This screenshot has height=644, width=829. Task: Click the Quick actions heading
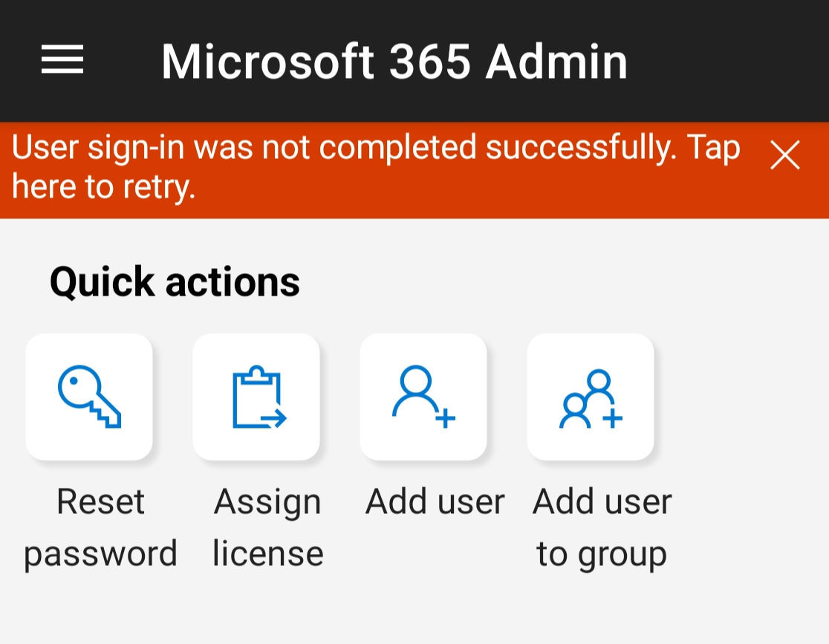tap(175, 282)
